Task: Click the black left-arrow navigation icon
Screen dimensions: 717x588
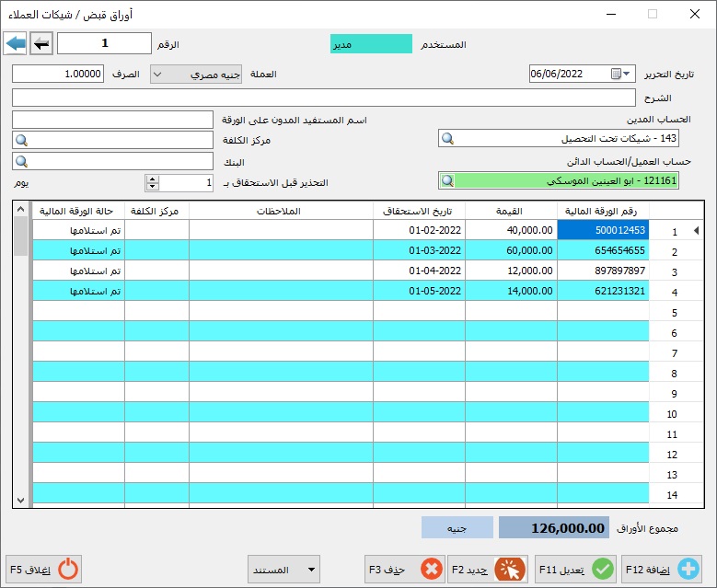Action: (42, 43)
